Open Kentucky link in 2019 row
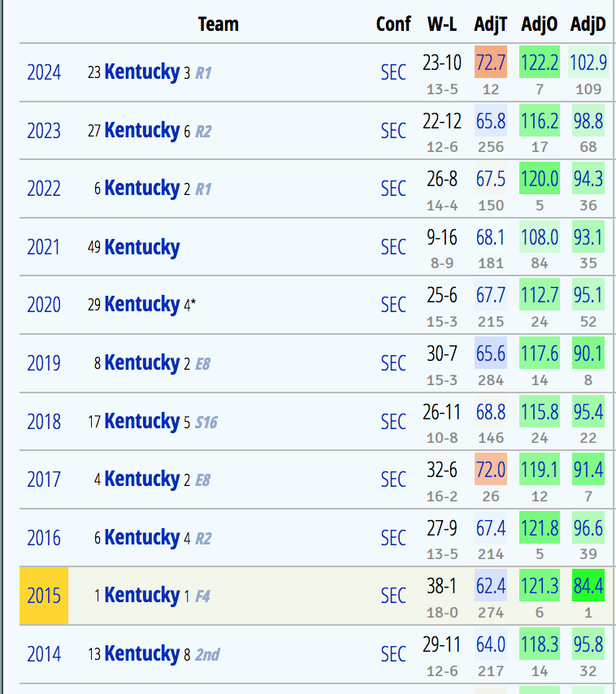 [x=141, y=362]
